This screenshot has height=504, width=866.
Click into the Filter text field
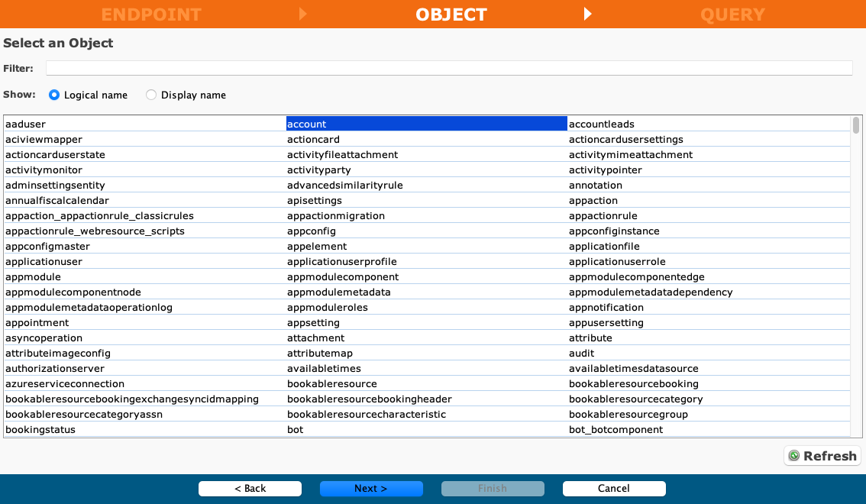(448, 69)
